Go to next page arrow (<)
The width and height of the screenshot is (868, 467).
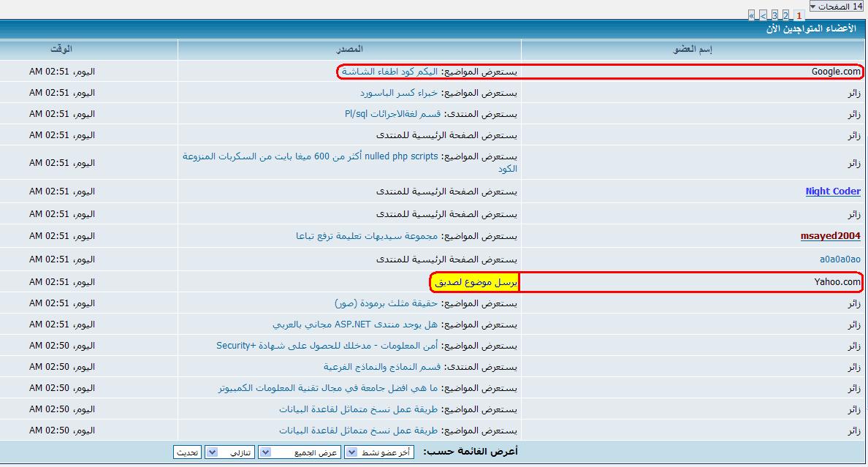763,15
